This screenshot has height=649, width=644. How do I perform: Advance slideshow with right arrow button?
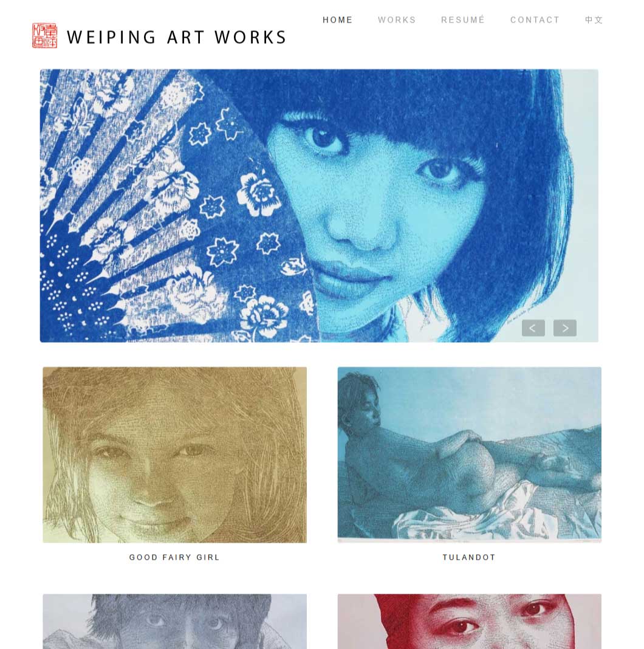pos(565,328)
